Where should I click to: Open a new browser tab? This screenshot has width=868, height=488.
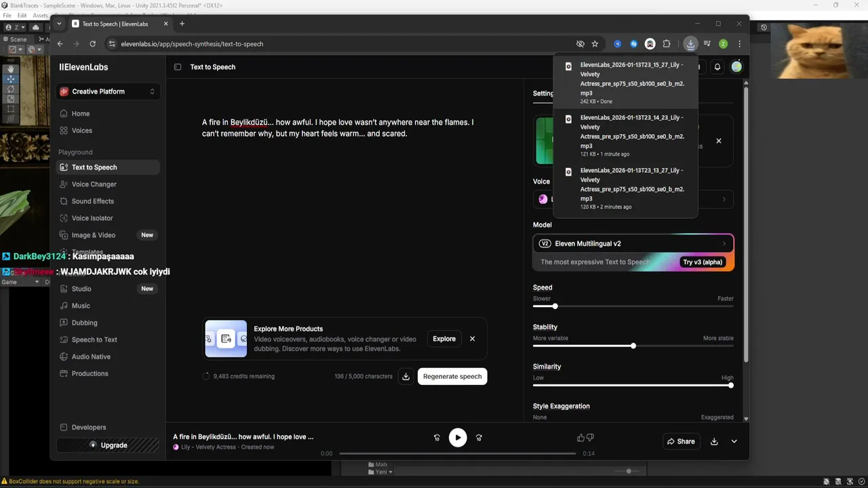182,24
